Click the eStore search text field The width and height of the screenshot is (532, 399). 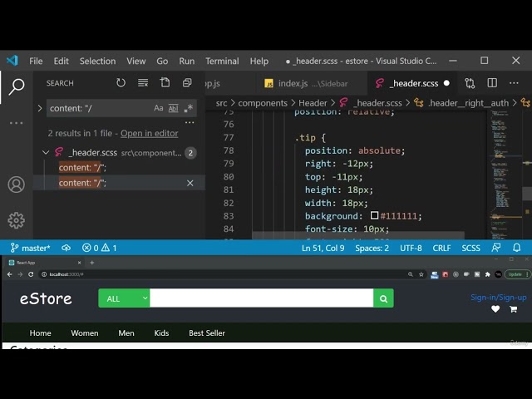click(261, 298)
